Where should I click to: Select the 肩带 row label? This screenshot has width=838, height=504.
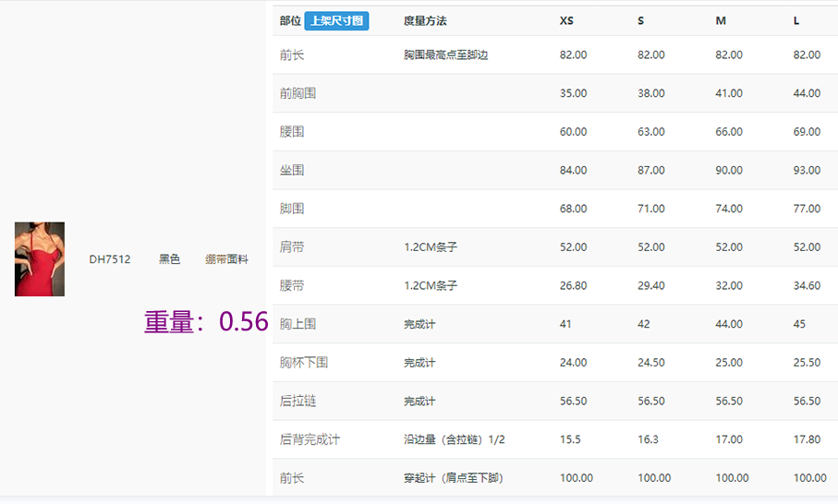(292, 247)
